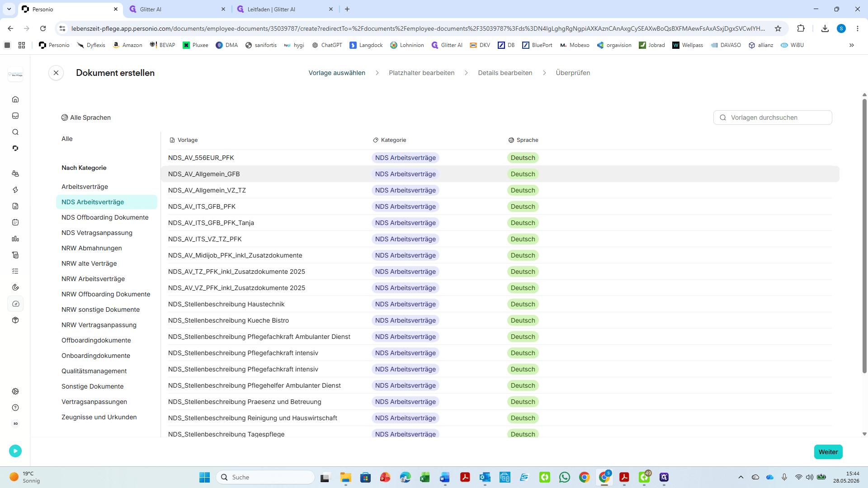Image resolution: width=868 pixels, height=488 pixels.
Task: Click the Weiter button
Action: (x=828, y=452)
